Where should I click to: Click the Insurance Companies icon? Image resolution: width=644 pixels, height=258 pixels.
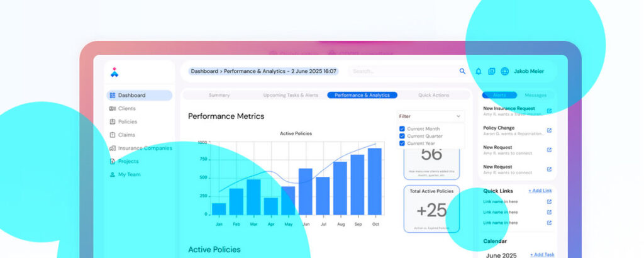(x=113, y=148)
